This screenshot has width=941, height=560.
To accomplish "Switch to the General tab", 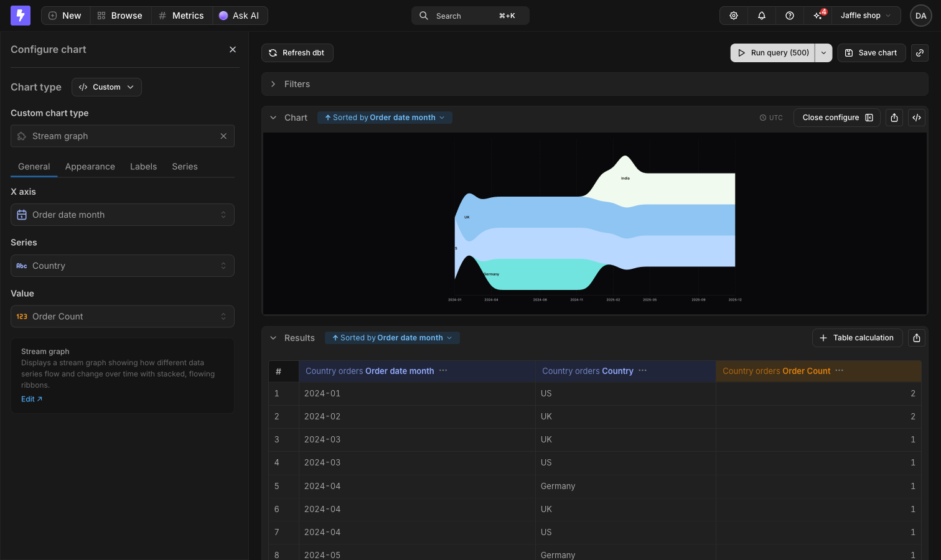I will coord(34,167).
